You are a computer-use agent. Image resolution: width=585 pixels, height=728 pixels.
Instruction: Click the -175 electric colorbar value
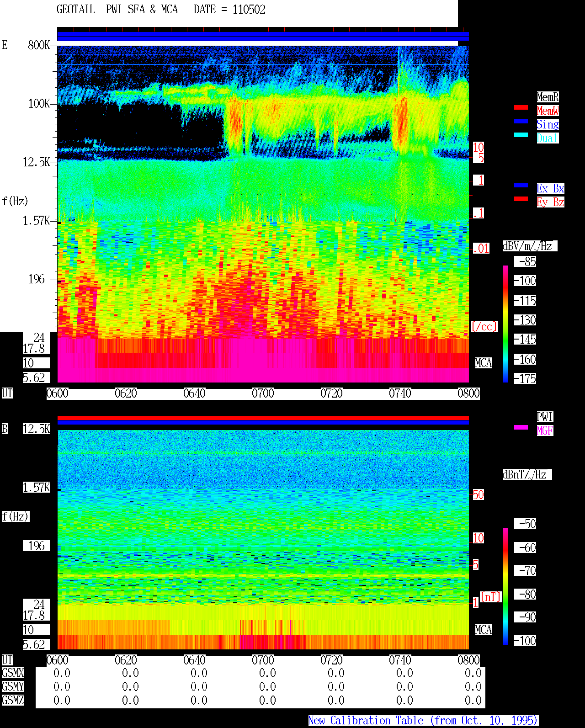tap(526, 379)
